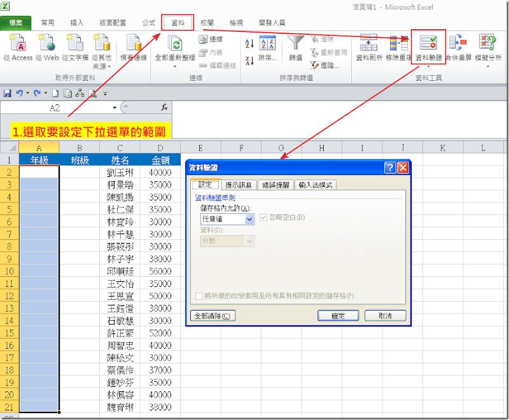Open the Allow (儲存格內允許) dropdown
This screenshot has height=420, width=509.
click(x=249, y=219)
